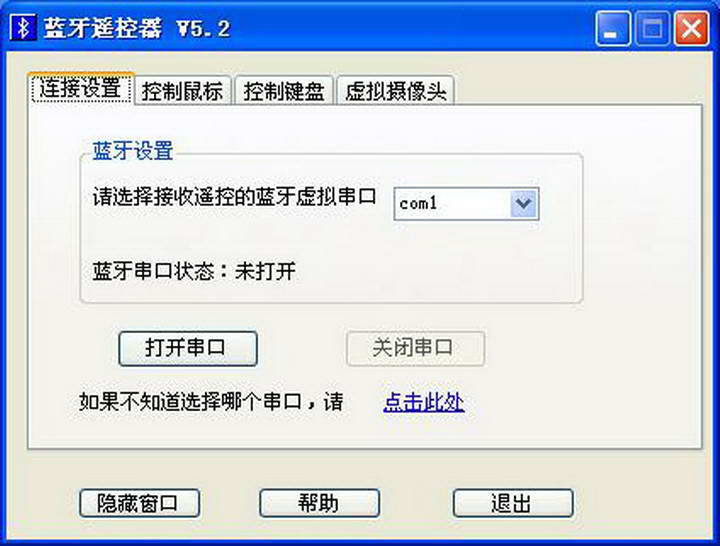Maximize the 蓝牙遥控器 window
The width and height of the screenshot is (720, 546).
pos(652,28)
